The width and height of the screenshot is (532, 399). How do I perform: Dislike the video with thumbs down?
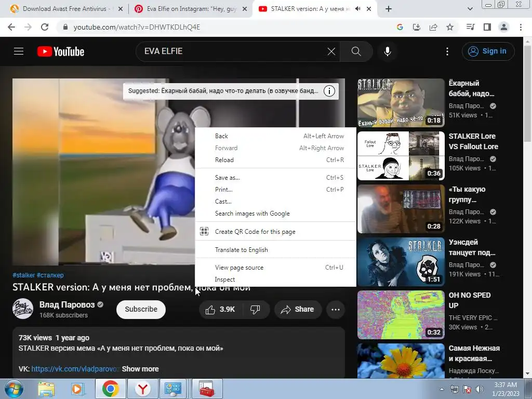pyautogui.click(x=255, y=310)
